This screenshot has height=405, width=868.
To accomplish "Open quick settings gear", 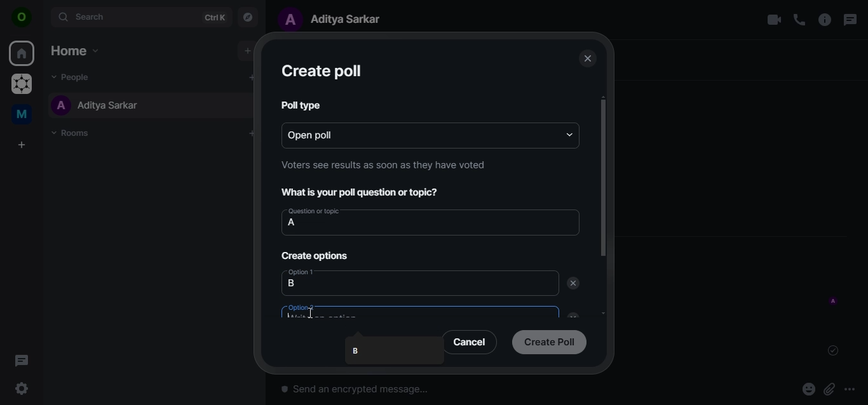I will tap(22, 388).
